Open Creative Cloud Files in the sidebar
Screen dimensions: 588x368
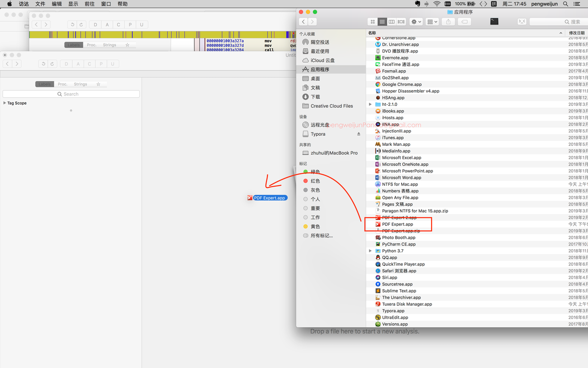tap(331, 106)
